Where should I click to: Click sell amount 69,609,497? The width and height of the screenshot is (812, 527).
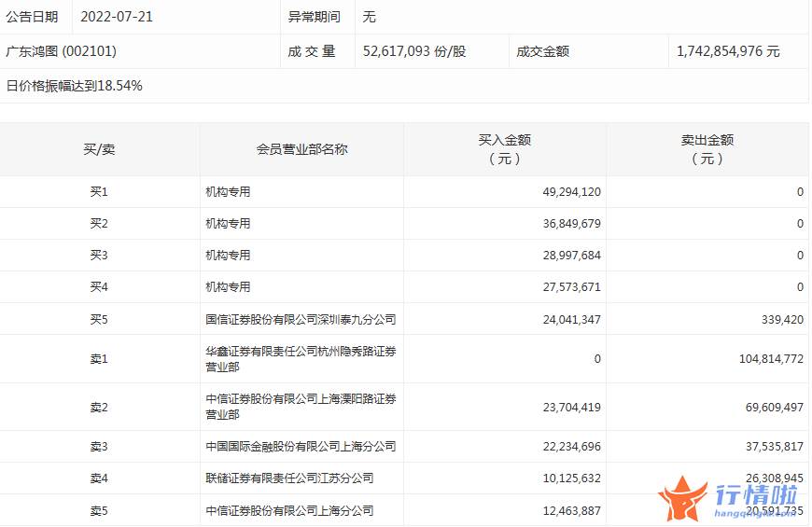point(774,408)
